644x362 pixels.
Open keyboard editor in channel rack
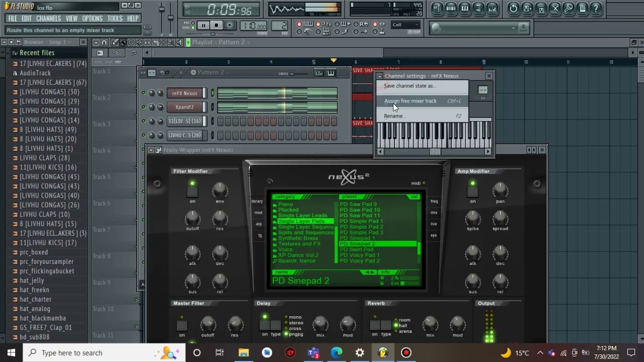click(331, 73)
